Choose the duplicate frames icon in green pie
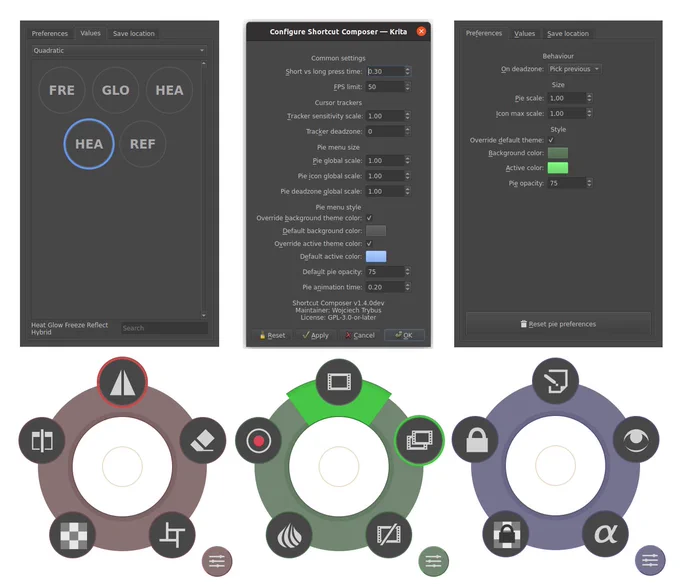 pos(419,441)
